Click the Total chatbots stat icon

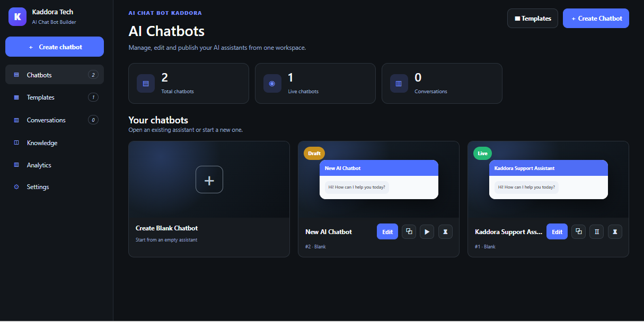coord(146,84)
